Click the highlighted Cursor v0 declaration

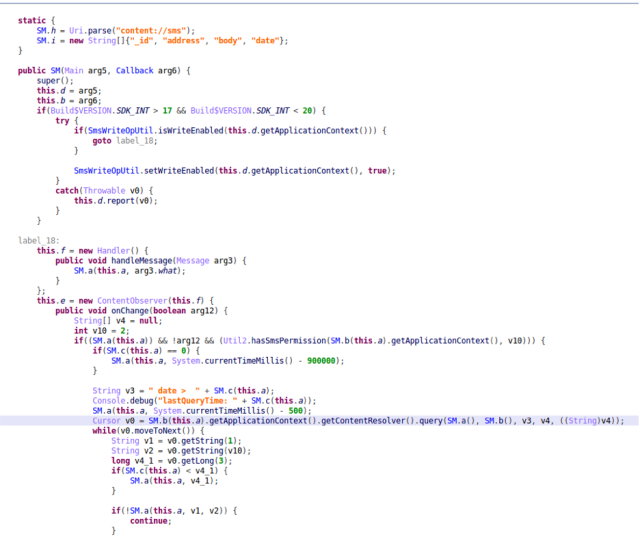(358, 421)
